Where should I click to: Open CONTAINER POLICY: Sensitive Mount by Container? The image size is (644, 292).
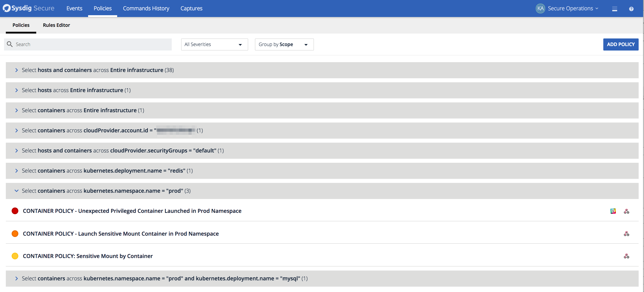(88, 256)
